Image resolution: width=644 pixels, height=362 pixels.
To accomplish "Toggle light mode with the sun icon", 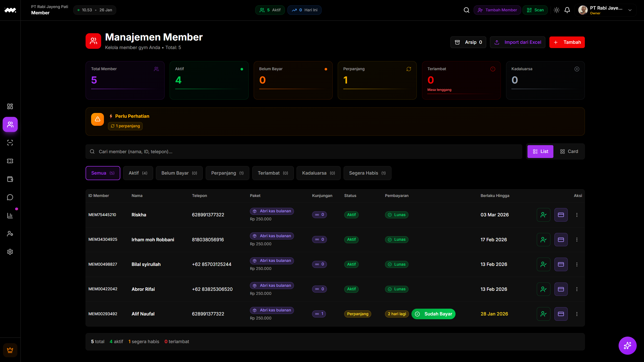I will [557, 10].
